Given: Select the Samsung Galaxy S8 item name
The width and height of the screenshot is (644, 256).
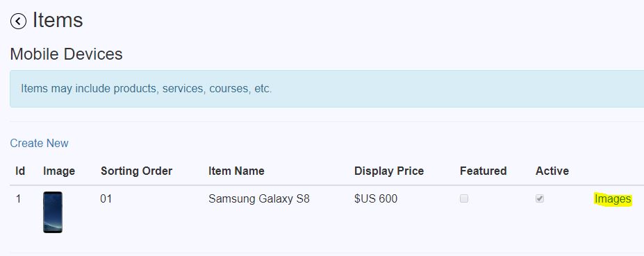Looking at the screenshot, I should (258, 199).
